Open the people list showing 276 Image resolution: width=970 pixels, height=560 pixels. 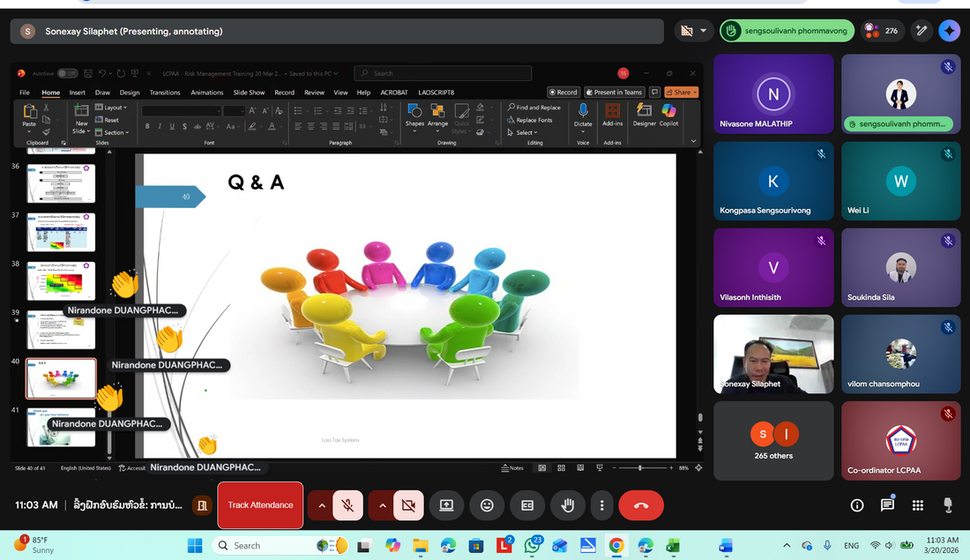coord(881,31)
